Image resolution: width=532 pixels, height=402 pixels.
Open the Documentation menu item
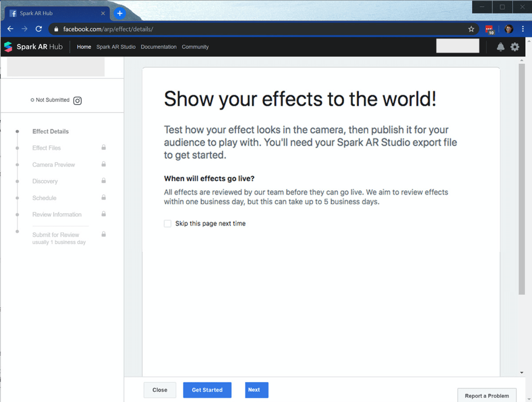[x=159, y=47]
